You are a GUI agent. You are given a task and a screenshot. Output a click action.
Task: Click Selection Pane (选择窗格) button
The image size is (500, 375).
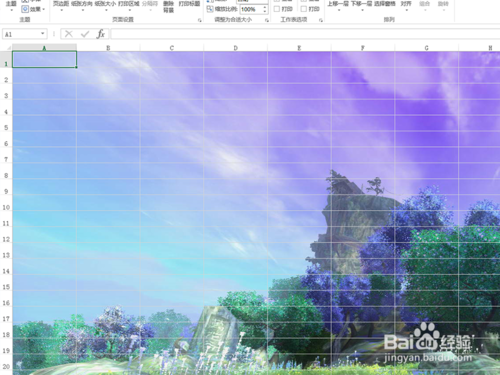point(384,4)
